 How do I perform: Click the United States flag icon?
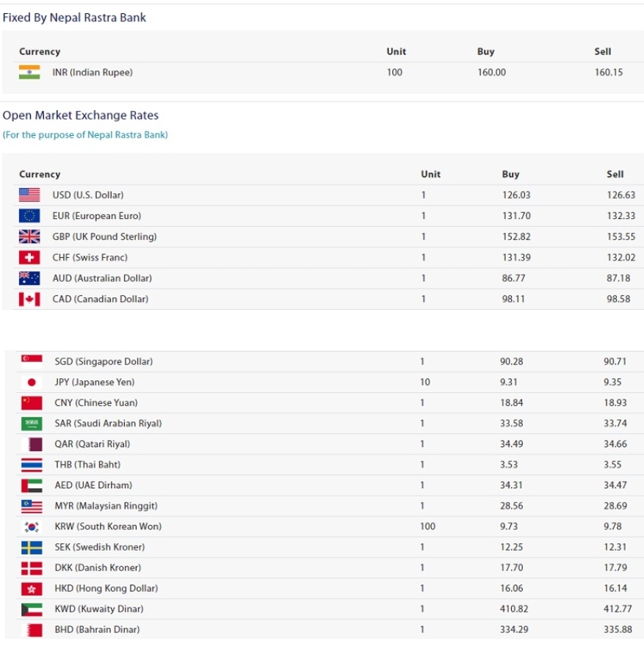click(x=29, y=195)
